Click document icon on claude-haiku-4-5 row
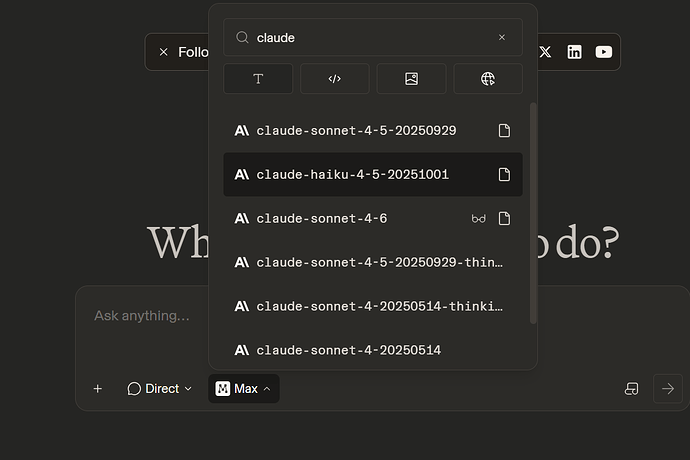The height and width of the screenshot is (460, 690). [504, 175]
